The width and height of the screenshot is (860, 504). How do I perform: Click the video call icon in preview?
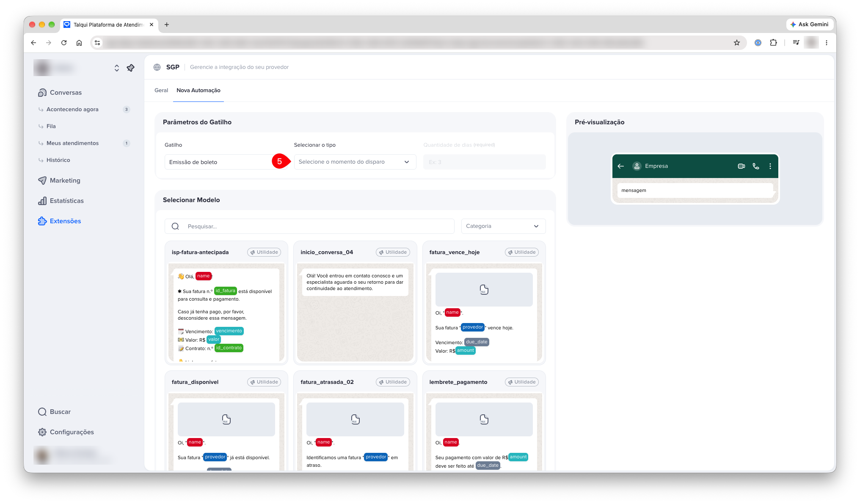[x=741, y=166]
